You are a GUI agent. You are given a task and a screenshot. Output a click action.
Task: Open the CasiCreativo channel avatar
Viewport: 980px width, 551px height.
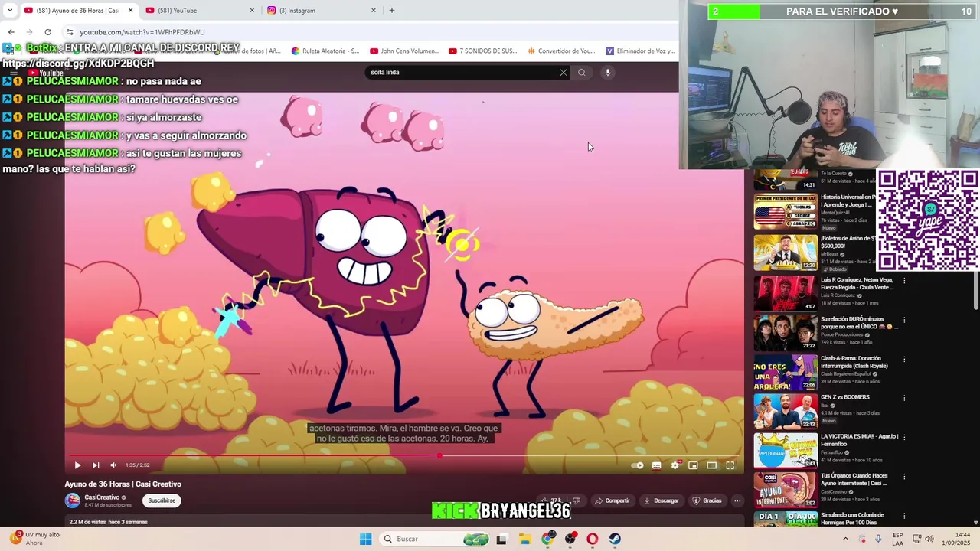[x=73, y=500]
